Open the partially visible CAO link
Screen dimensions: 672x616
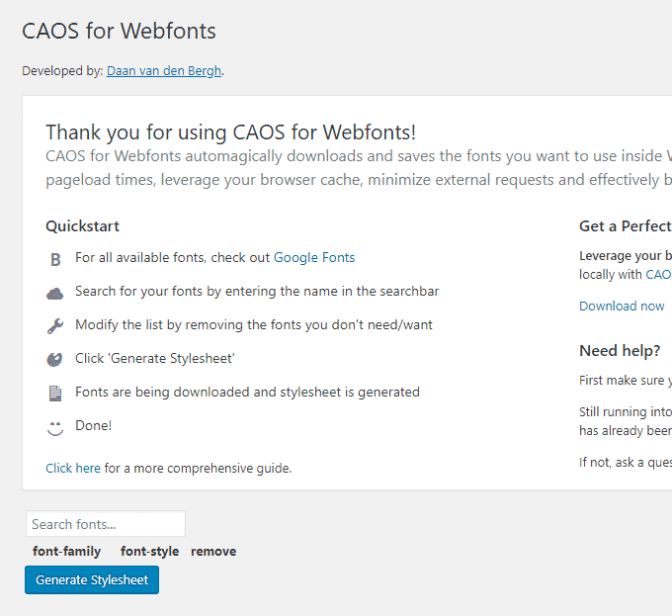(658, 274)
